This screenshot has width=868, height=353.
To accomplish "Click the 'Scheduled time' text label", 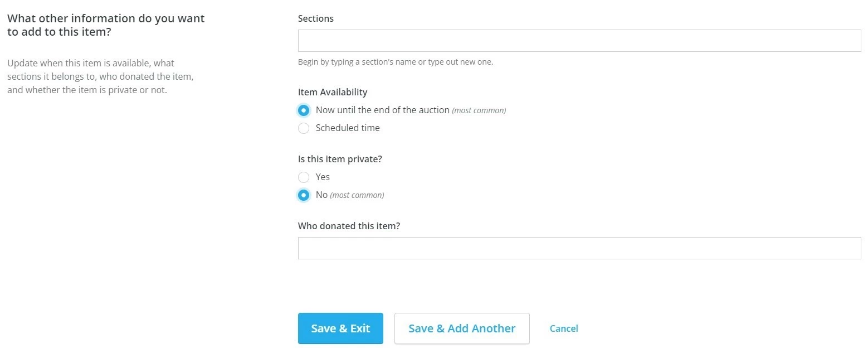I will [348, 128].
